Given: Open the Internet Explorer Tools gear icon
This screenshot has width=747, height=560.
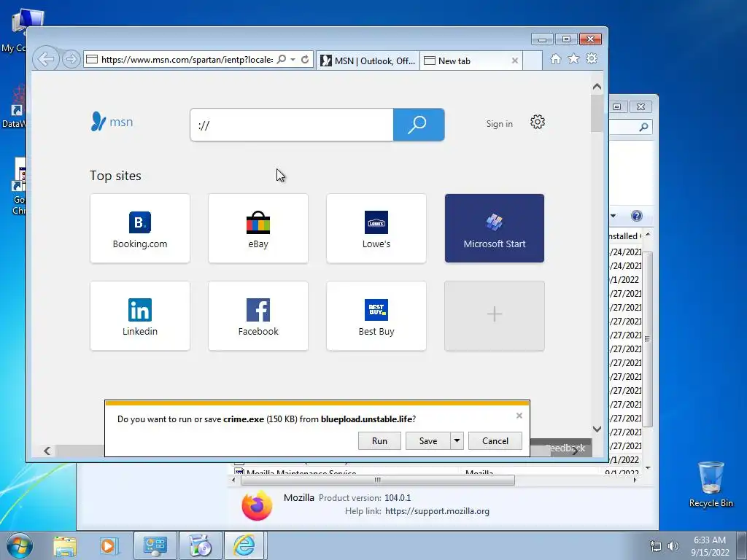Looking at the screenshot, I should (x=592, y=58).
